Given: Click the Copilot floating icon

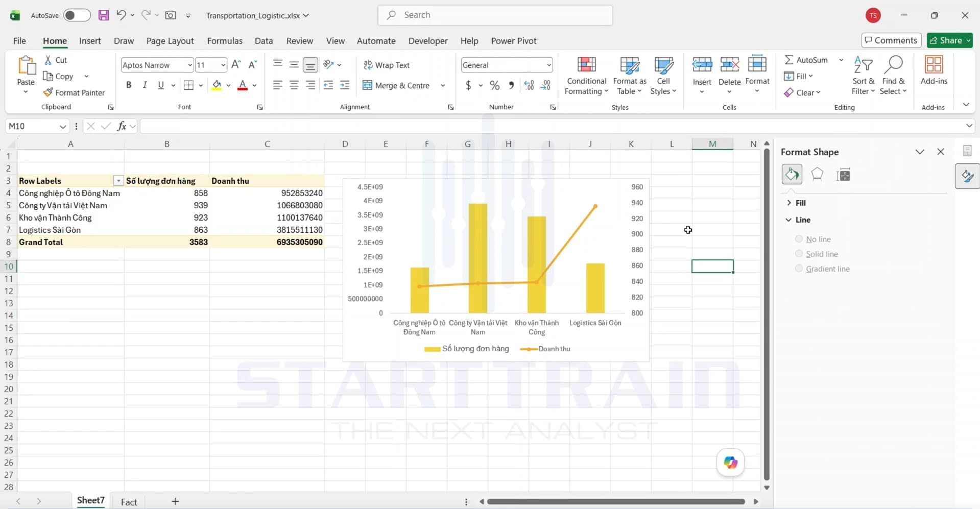Looking at the screenshot, I should (731, 463).
